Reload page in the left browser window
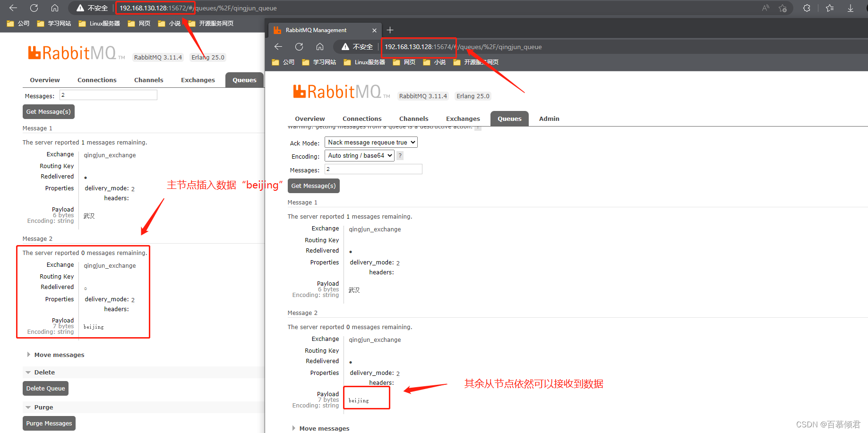 pos(34,8)
